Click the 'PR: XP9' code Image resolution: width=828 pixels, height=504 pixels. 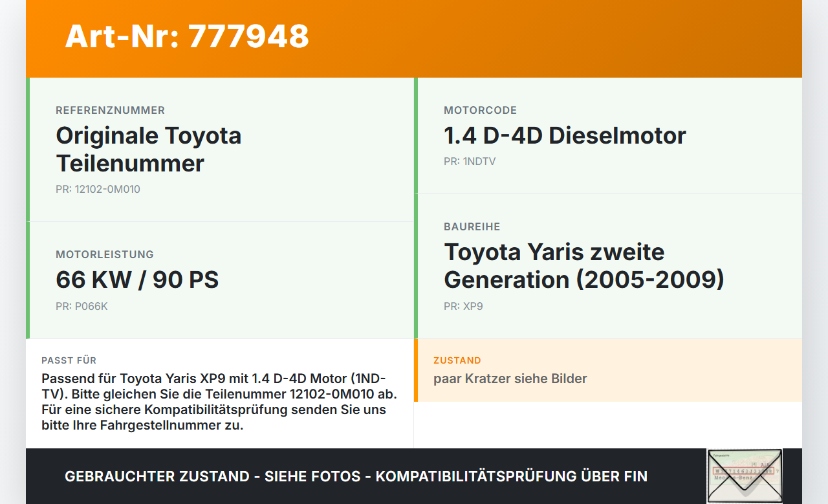point(463,307)
